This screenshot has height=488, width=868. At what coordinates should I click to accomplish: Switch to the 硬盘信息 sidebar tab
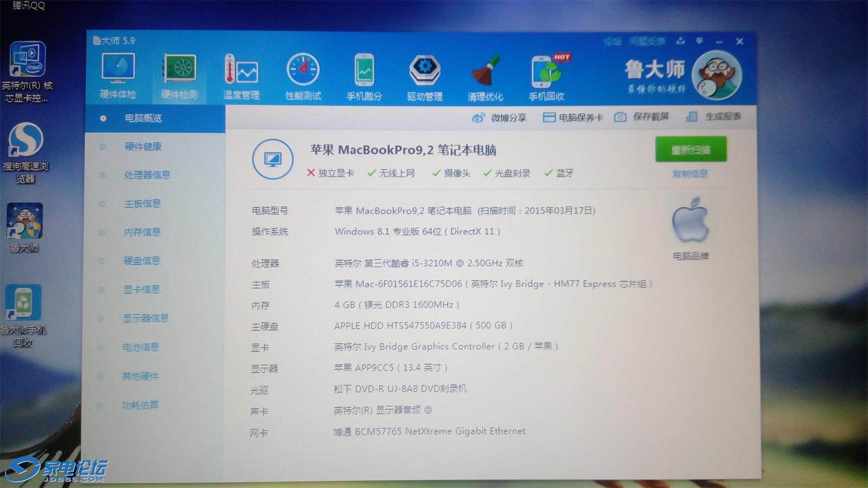point(142,261)
